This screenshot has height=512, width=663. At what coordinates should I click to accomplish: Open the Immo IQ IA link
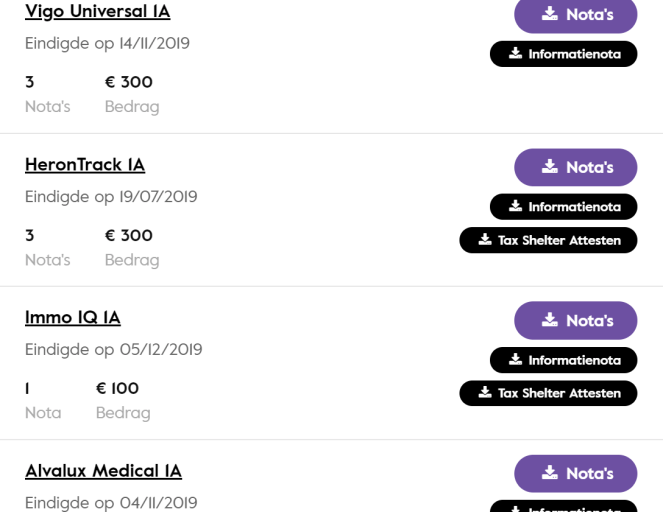pos(73,318)
